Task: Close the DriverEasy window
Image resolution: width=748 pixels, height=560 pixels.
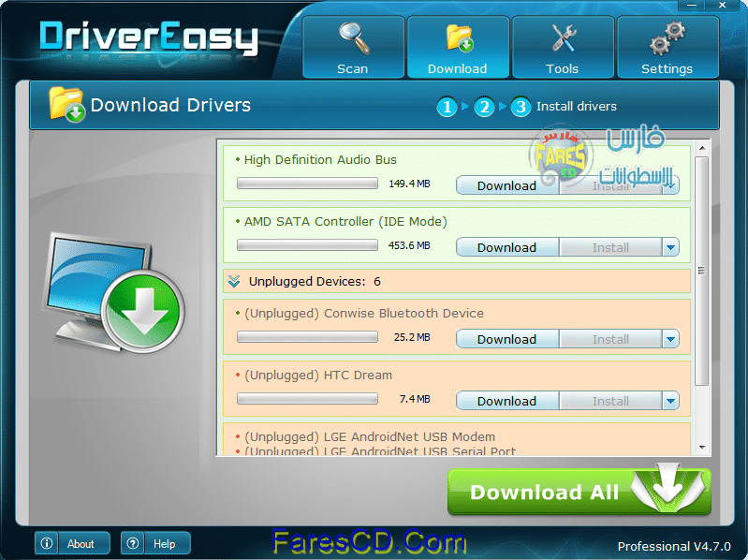Action: coord(722,6)
